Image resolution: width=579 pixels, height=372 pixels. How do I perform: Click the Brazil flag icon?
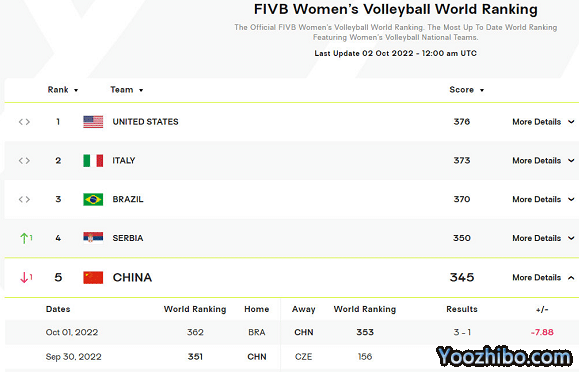(x=93, y=199)
